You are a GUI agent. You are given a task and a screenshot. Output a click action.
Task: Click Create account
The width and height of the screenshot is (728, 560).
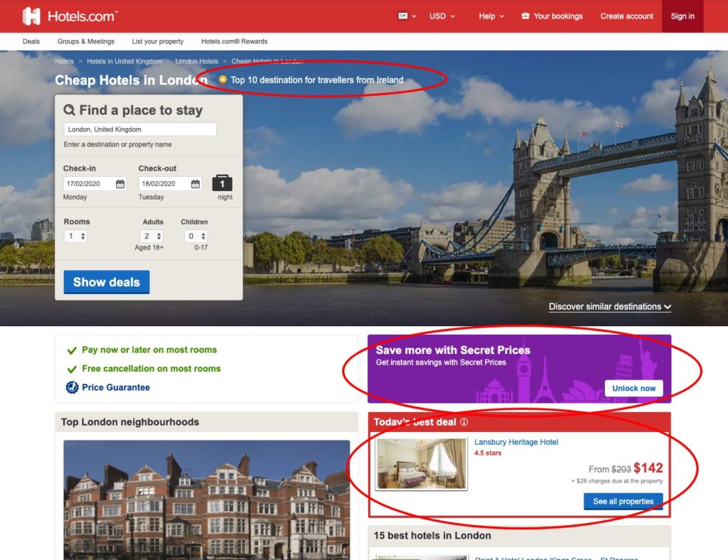(x=626, y=16)
